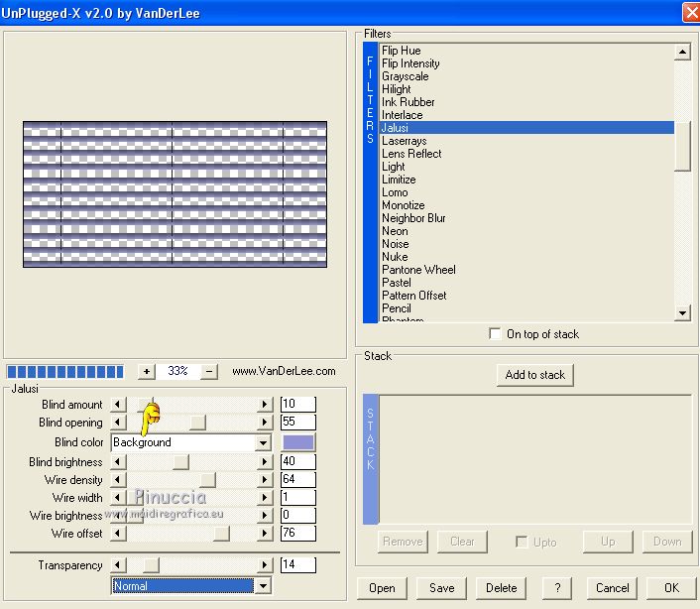Image resolution: width=700 pixels, height=609 pixels.
Task: Increase Blind brightness with right arrow
Action: coord(265,461)
